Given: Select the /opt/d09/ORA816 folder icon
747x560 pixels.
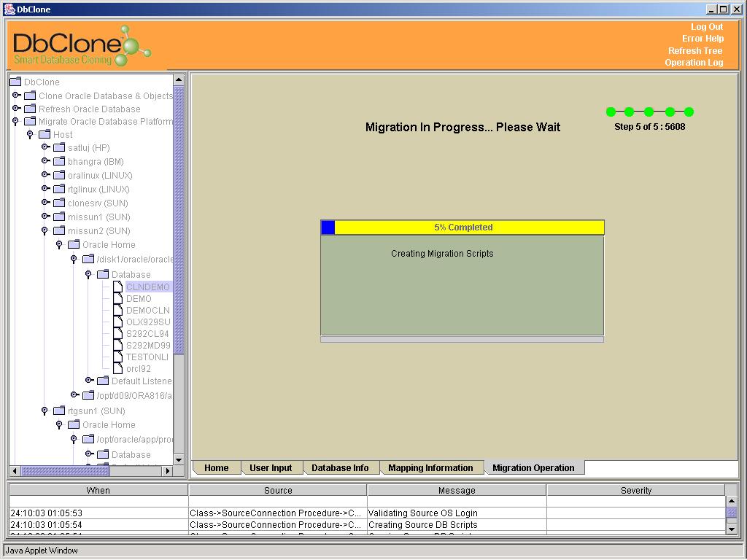Looking at the screenshot, I should pos(88,395).
